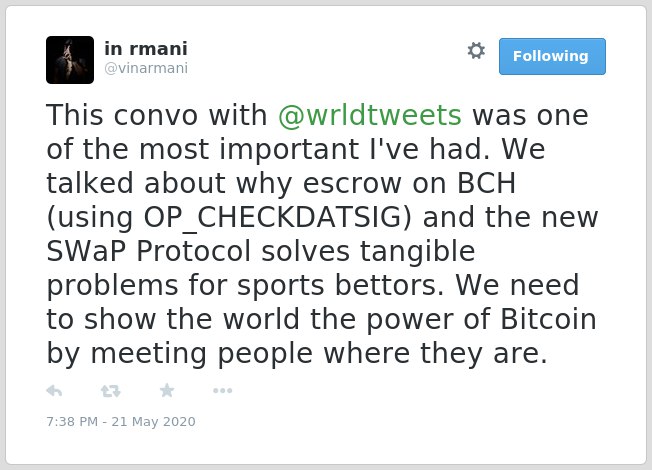Click the vinarmani profile avatar

(70, 60)
